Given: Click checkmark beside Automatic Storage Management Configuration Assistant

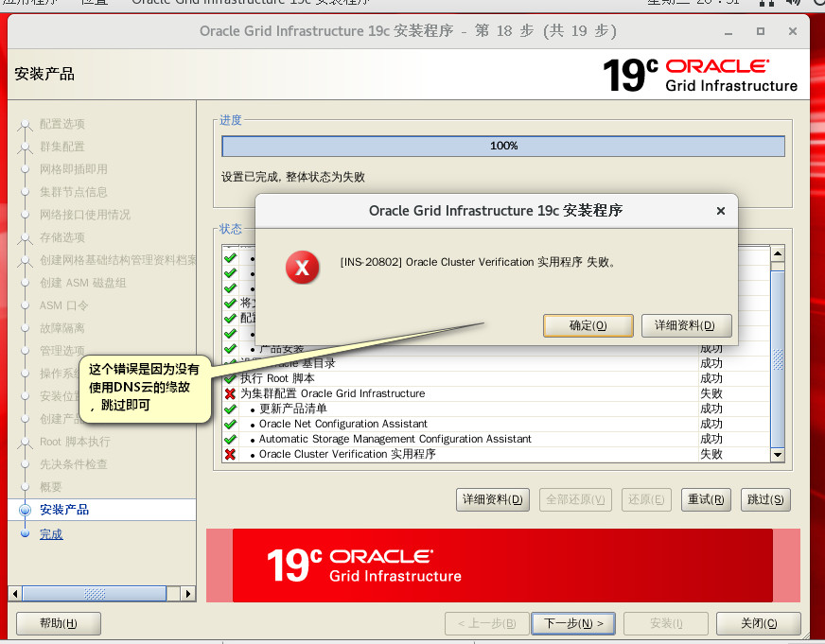Looking at the screenshot, I should [x=232, y=439].
